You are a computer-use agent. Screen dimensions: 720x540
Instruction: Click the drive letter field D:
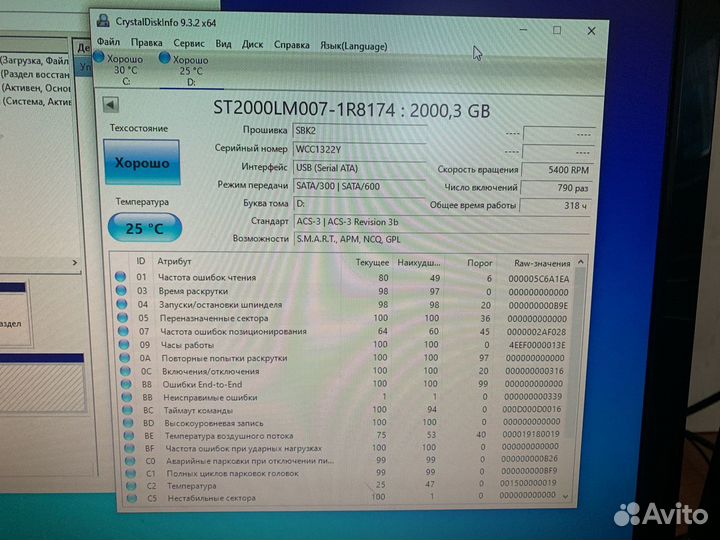click(x=360, y=204)
